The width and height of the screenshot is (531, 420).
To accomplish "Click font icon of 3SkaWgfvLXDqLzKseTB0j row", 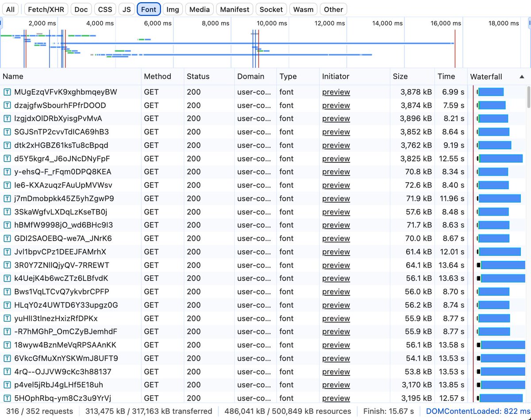I will pos(7,212).
